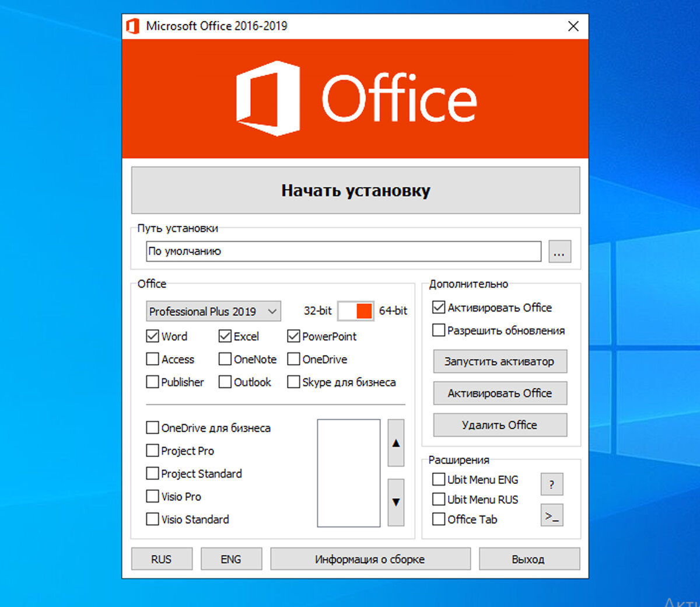
Task: Click the Активировать Office button
Action: (x=500, y=393)
